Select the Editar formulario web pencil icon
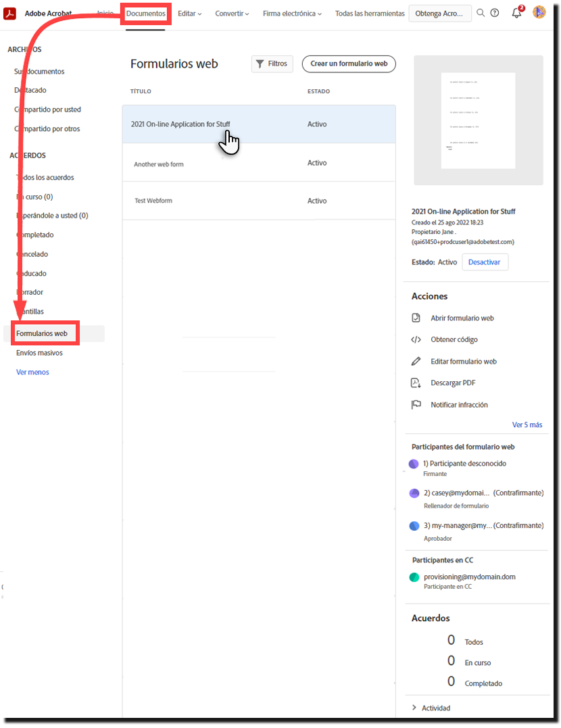 pos(416,361)
